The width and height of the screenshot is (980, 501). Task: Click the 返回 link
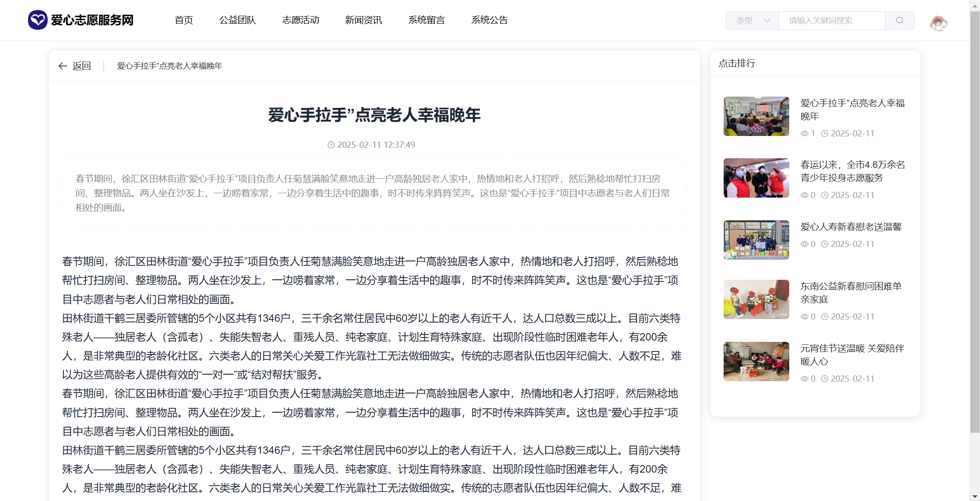pos(81,66)
